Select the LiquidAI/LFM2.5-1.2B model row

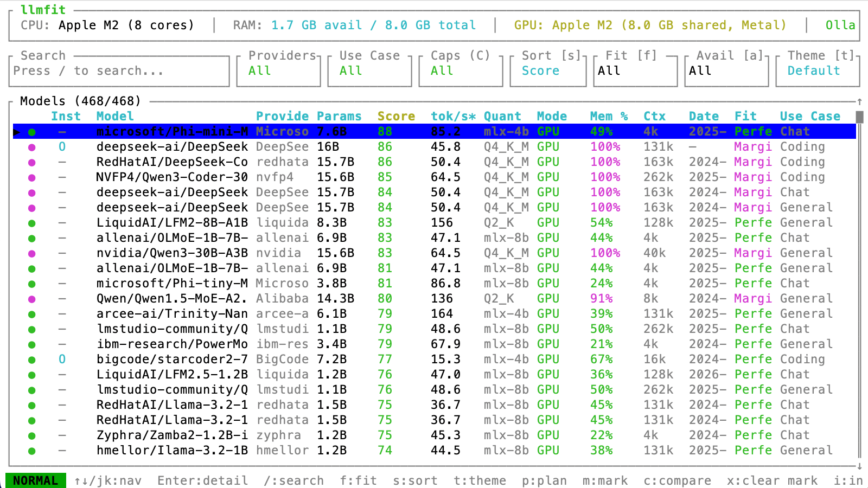434,375
